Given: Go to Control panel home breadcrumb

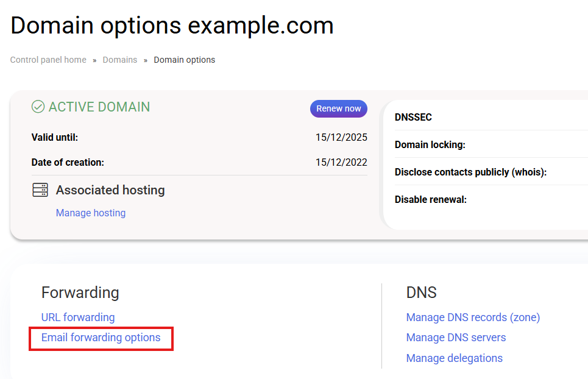Looking at the screenshot, I should 48,60.
